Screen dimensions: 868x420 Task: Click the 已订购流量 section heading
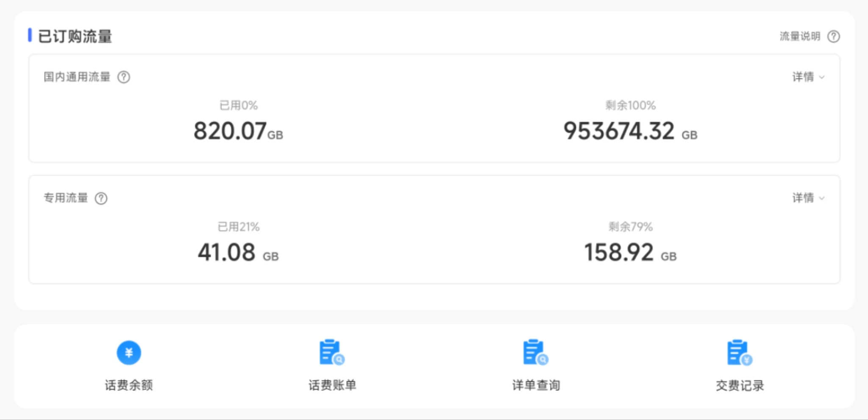click(x=75, y=36)
